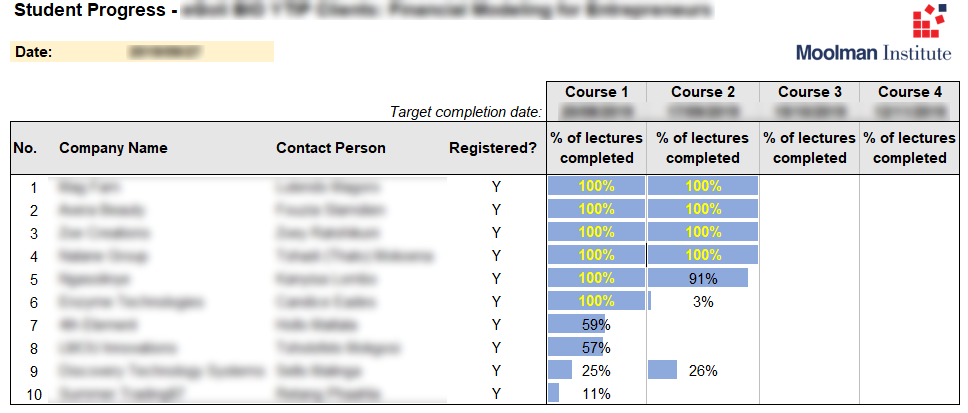Image resolution: width=968 pixels, height=413 pixels.
Task: Select the 26% Course 2 progress cell
Action: [x=703, y=370]
